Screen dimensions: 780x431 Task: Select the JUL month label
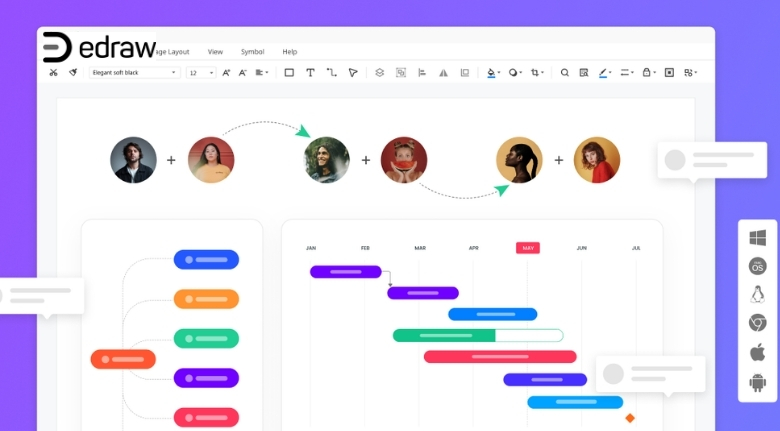[x=636, y=248]
